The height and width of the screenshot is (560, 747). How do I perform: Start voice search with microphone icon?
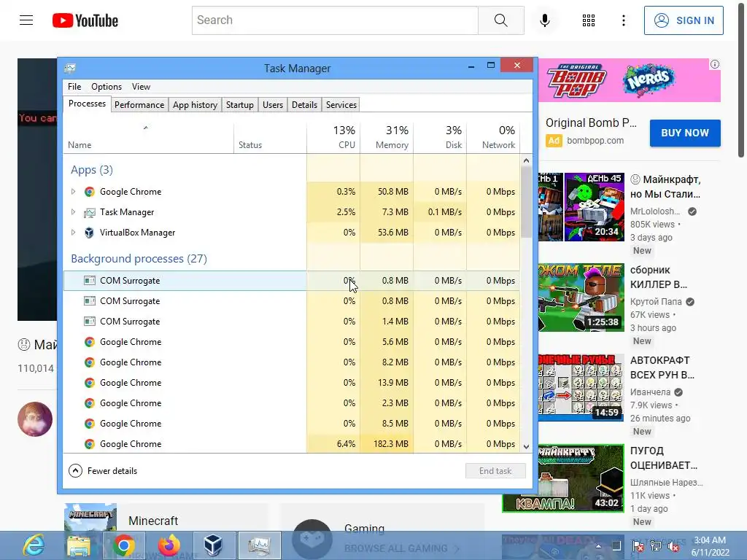[x=544, y=20]
